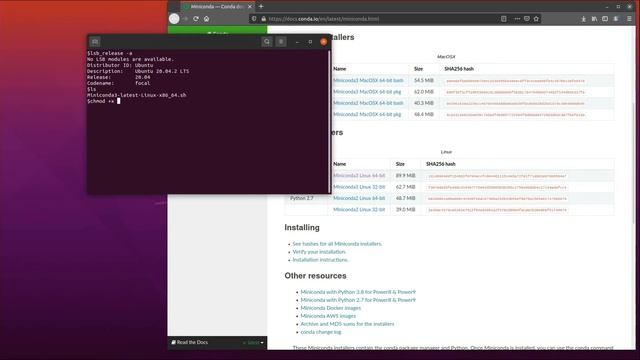Click the Python 2.7 row label
Screen dimensions: 640x360
[302, 198]
